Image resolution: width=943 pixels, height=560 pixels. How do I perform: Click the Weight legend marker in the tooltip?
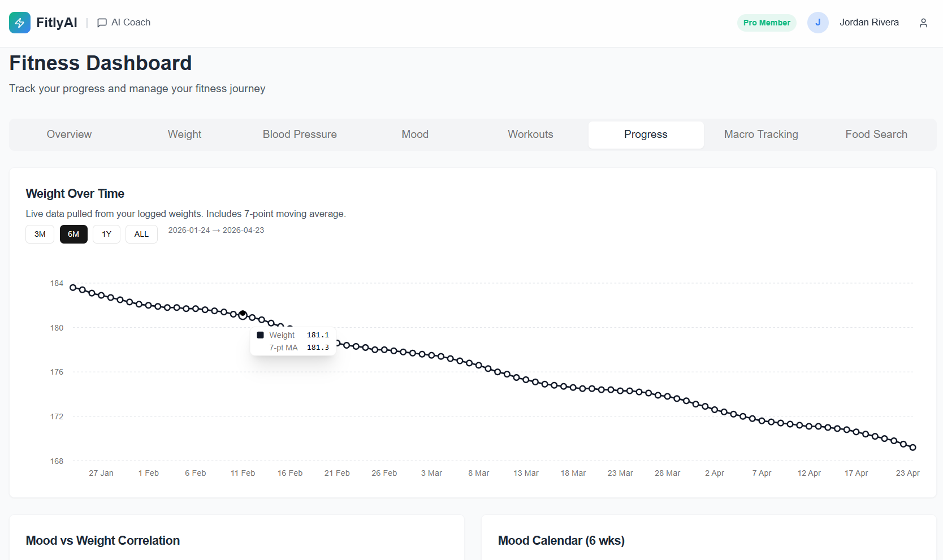(x=259, y=335)
